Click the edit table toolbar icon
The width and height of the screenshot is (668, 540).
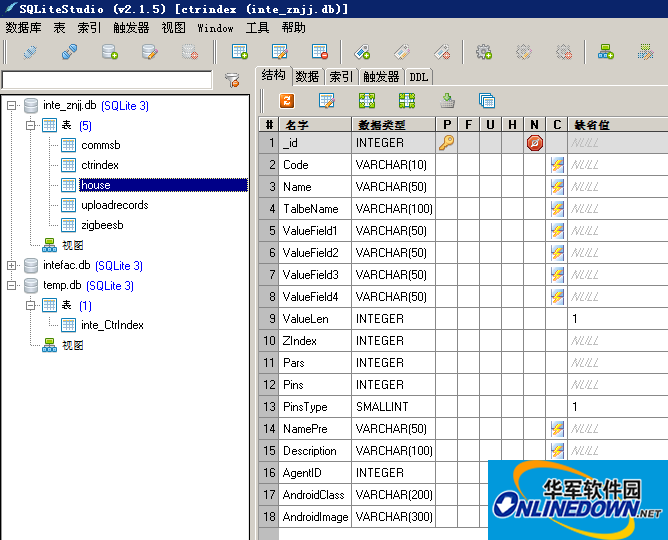(280, 52)
